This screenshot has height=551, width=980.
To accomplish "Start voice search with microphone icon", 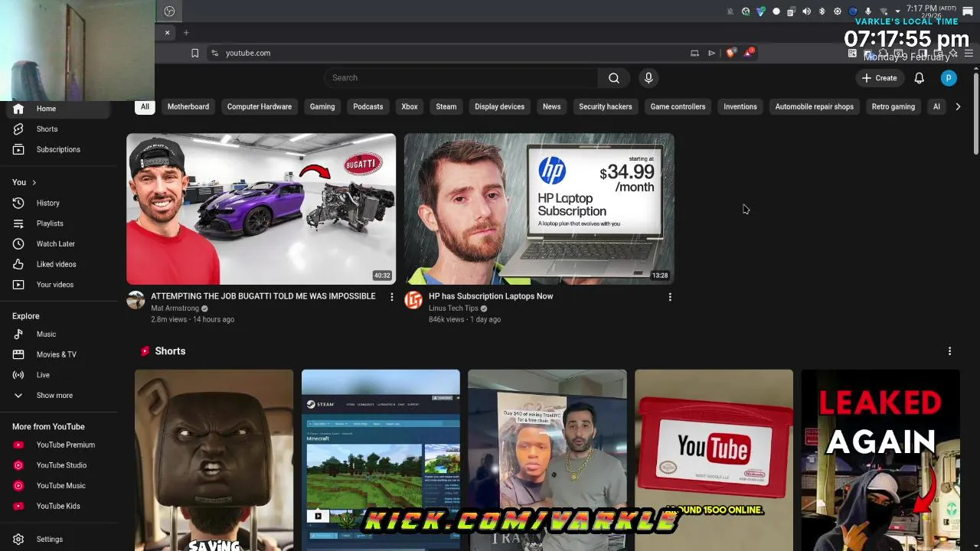I will coord(648,77).
